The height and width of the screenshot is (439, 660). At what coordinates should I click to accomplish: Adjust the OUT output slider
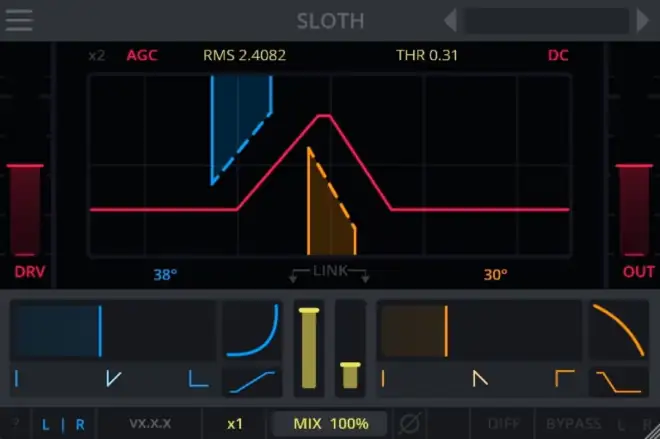click(634, 210)
